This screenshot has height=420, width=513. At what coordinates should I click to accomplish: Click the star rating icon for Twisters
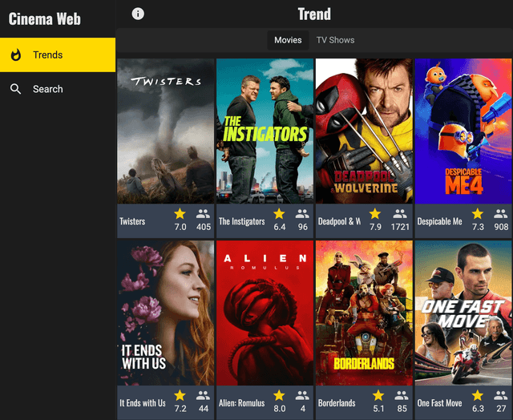[180, 214]
